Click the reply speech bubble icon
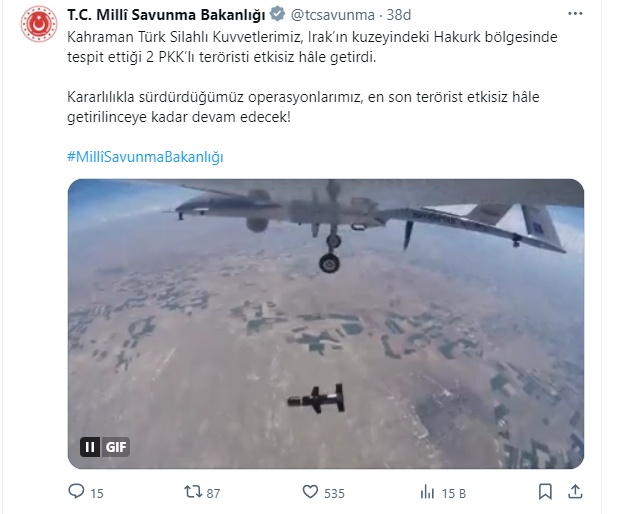 click(76, 491)
